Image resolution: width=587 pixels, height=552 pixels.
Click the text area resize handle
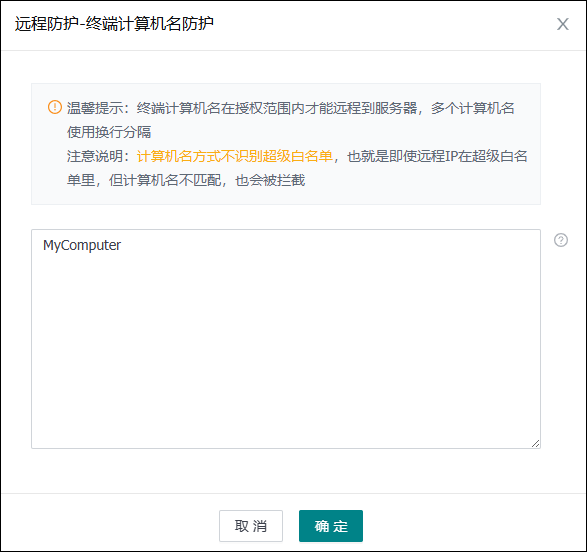pos(535,443)
